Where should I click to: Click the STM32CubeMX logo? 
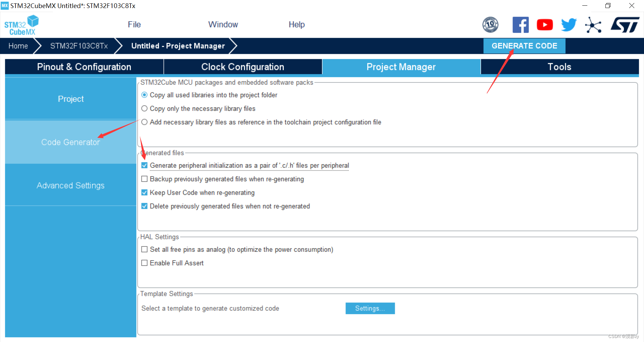coord(21,25)
